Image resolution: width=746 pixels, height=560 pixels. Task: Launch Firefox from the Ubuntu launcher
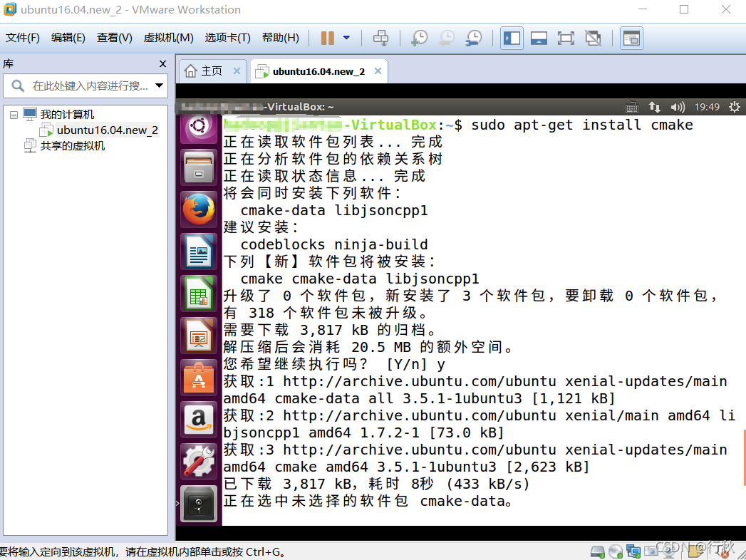click(x=199, y=209)
